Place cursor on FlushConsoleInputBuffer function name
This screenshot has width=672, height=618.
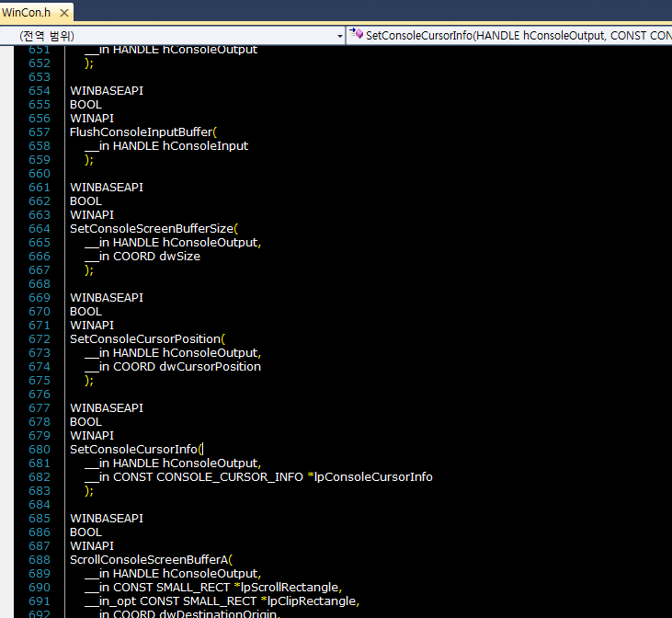(x=141, y=132)
